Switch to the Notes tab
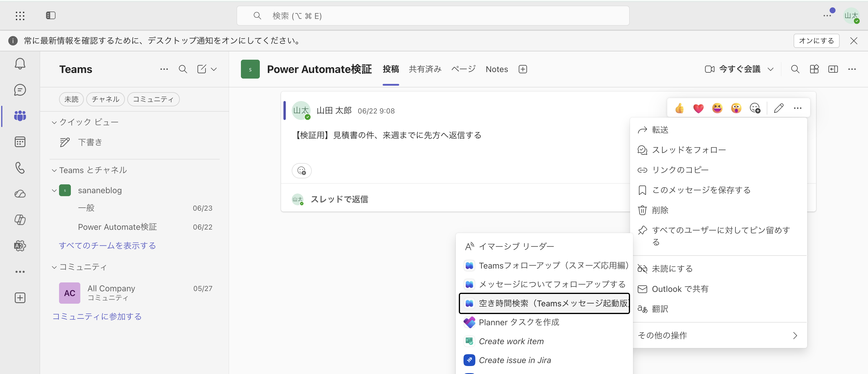Screen dimensions: 868x374 click(x=497, y=69)
